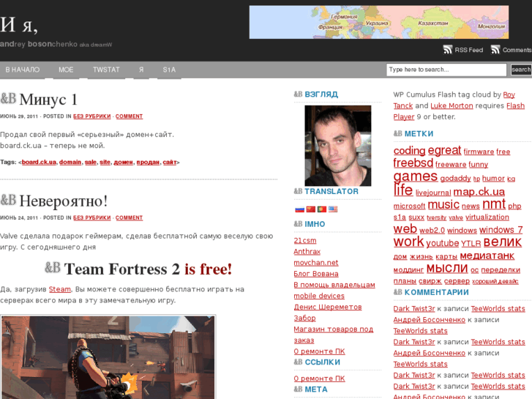This screenshot has width=532, height=399.
Task: Open the Денис Шереметов link
Action: click(328, 307)
